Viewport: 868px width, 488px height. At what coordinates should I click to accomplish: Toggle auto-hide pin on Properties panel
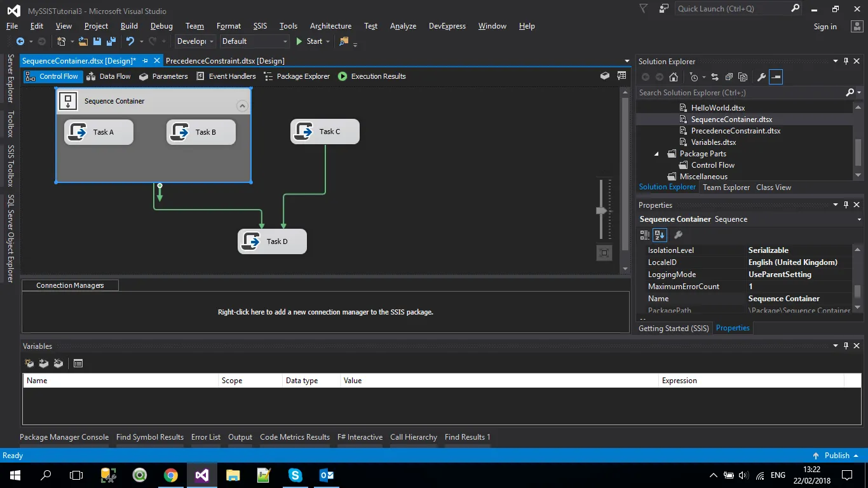click(x=846, y=205)
